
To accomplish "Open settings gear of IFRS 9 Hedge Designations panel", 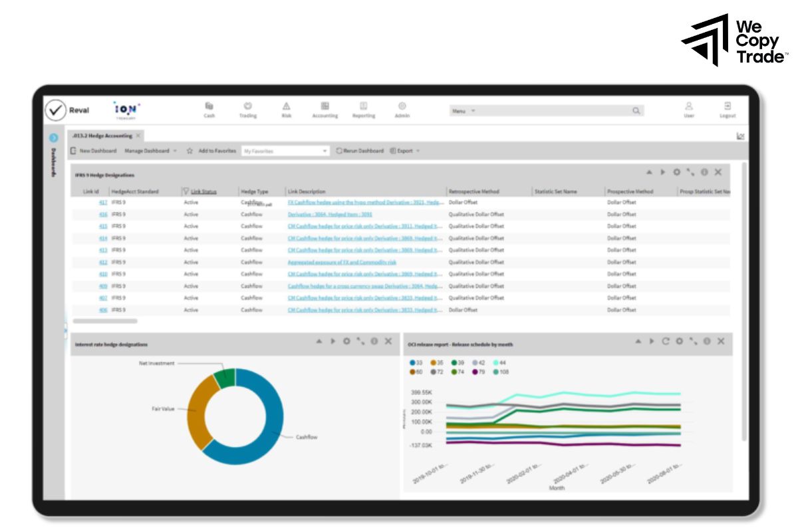I will (x=676, y=172).
